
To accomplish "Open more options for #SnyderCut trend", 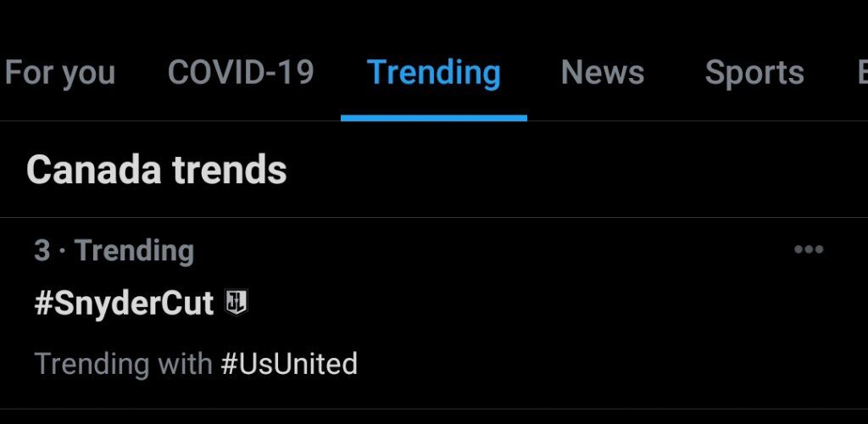I will [x=808, y=249].
